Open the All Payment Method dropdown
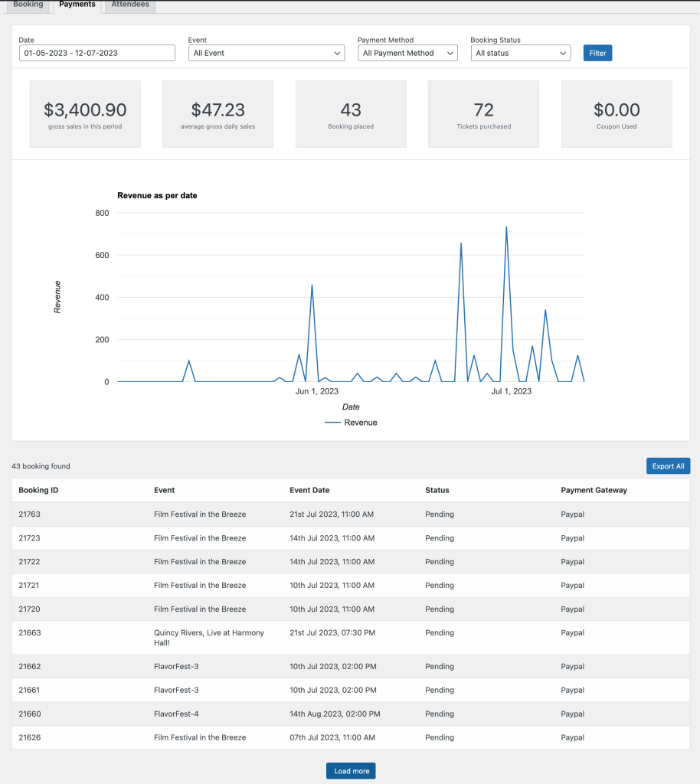This screenshot has width=700, height=784. click(407, 53)
